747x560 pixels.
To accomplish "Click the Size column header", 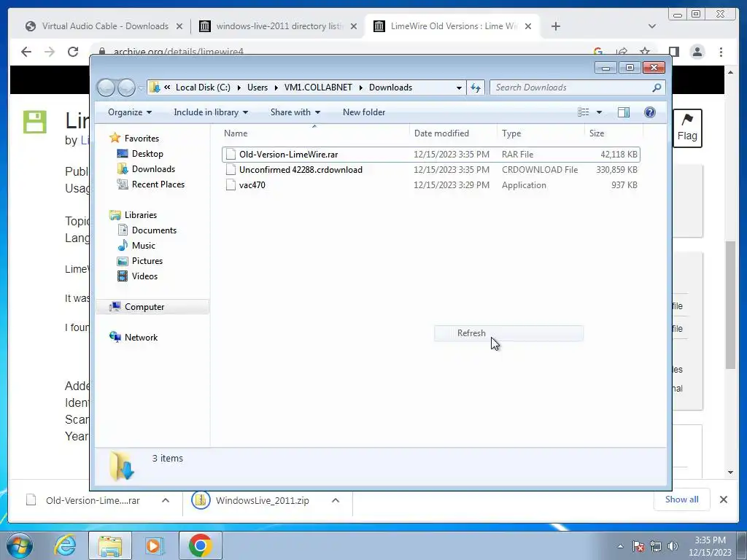I will point(614,133).
